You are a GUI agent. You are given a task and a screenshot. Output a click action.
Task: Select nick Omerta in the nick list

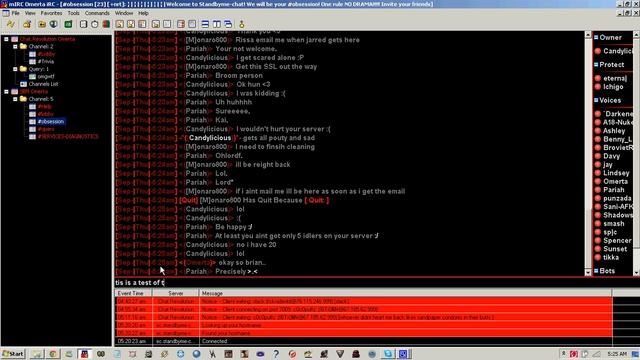615,181
